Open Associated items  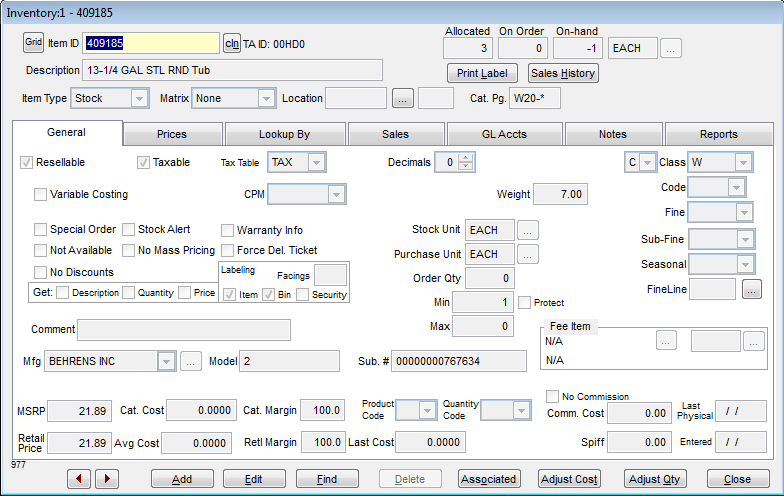tap(489, 479)
